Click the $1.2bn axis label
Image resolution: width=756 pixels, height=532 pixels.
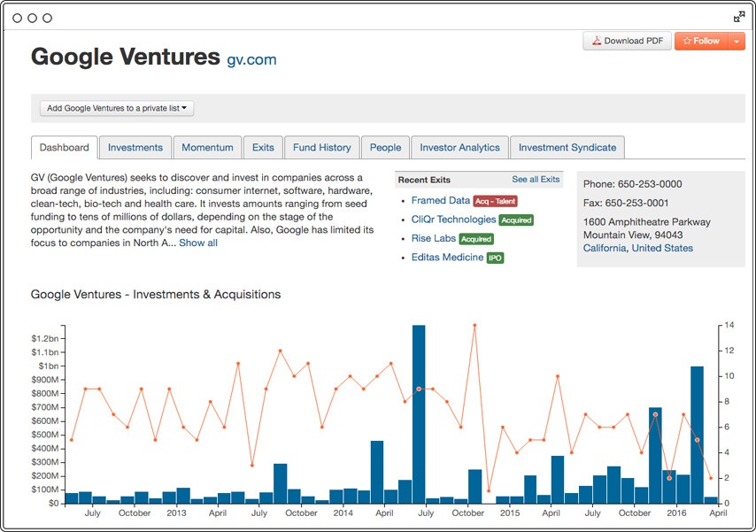(x=45, y=339)
